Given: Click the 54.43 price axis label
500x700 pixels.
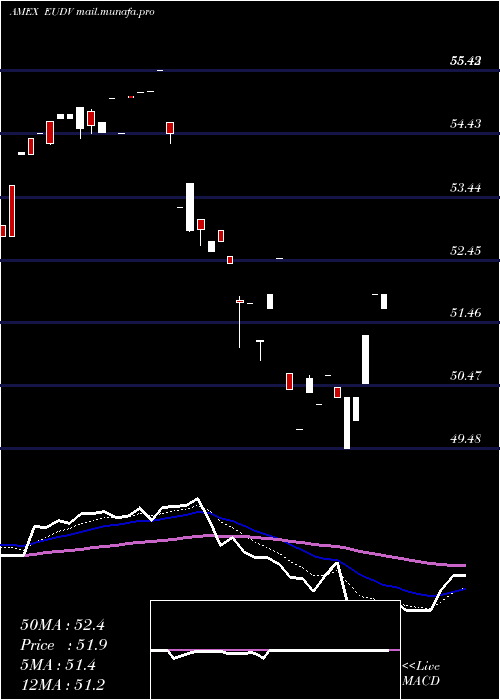Looking at the screenshot, I should coord(465,124).
